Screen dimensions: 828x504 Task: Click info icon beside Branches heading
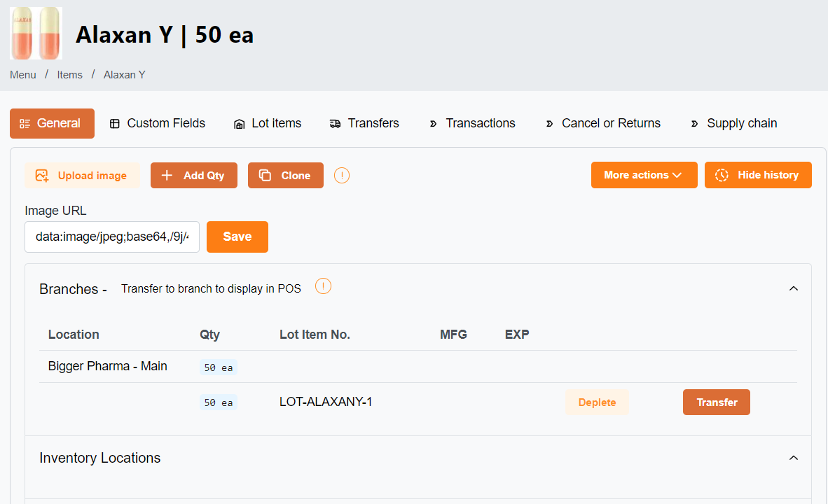click(x=323, y=286)
